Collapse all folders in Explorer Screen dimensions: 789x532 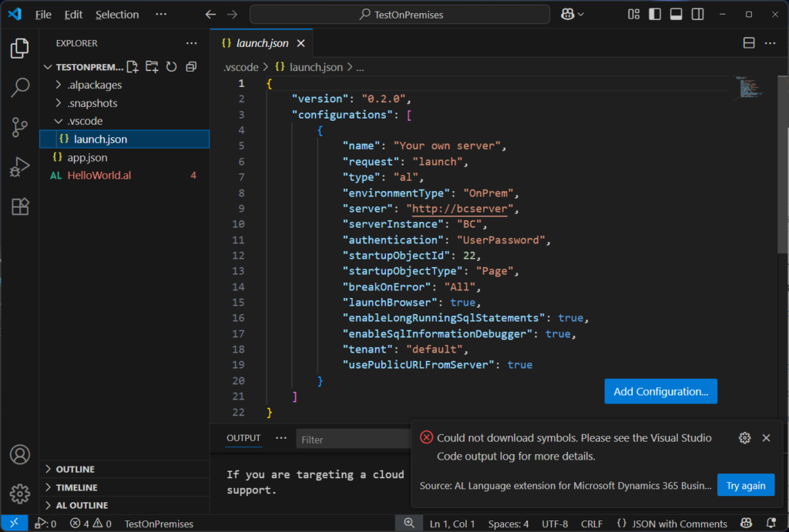click(191, 67)
